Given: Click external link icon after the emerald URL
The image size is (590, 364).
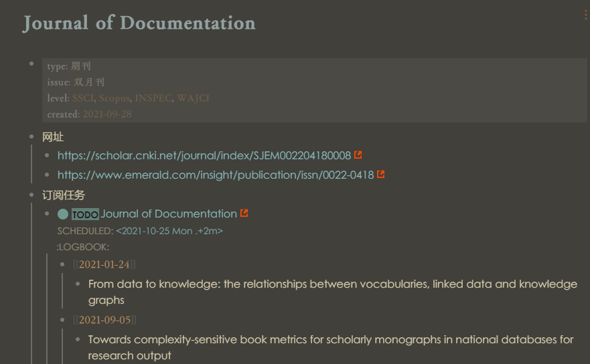Looking at the screenshot, I should (381, 175).
